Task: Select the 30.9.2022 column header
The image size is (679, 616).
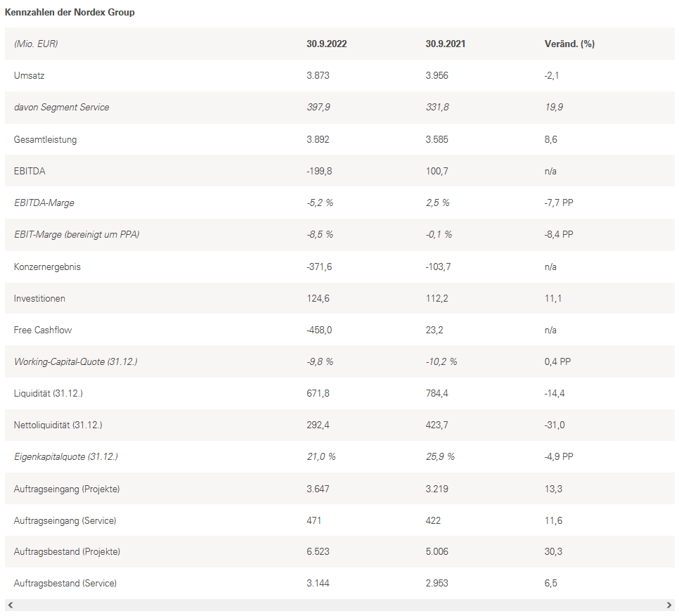Action: click(x=326, y=44)
